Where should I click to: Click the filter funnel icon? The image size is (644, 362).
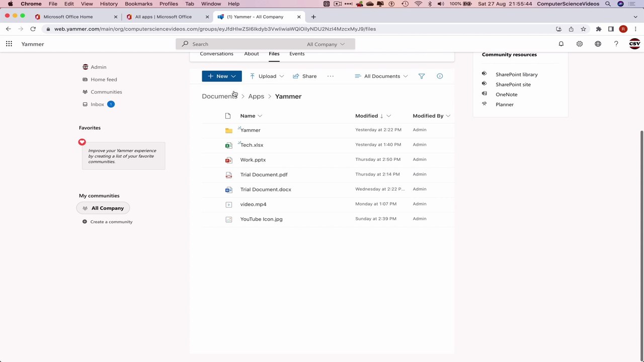point(422,76)
